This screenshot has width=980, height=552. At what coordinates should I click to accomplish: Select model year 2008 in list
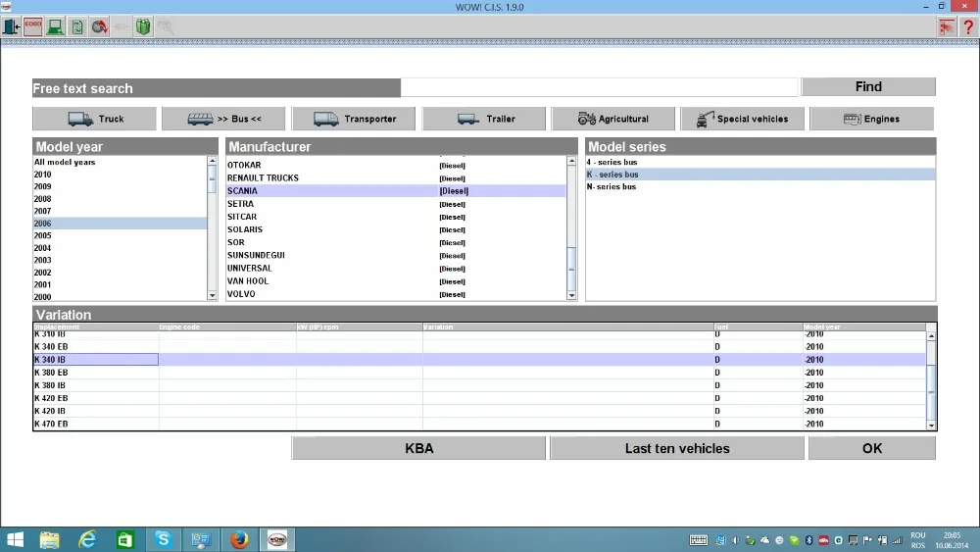(x=120, y=199)
